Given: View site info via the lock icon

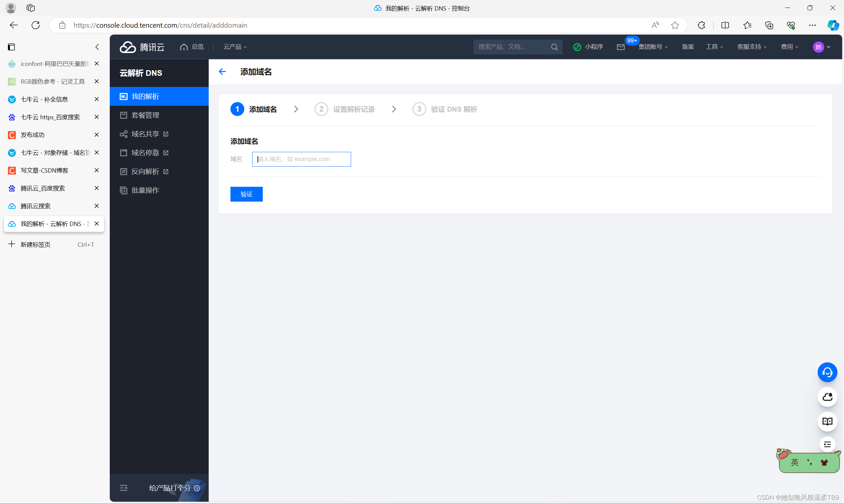Looking at the screenshot, I should click(62, 25).
